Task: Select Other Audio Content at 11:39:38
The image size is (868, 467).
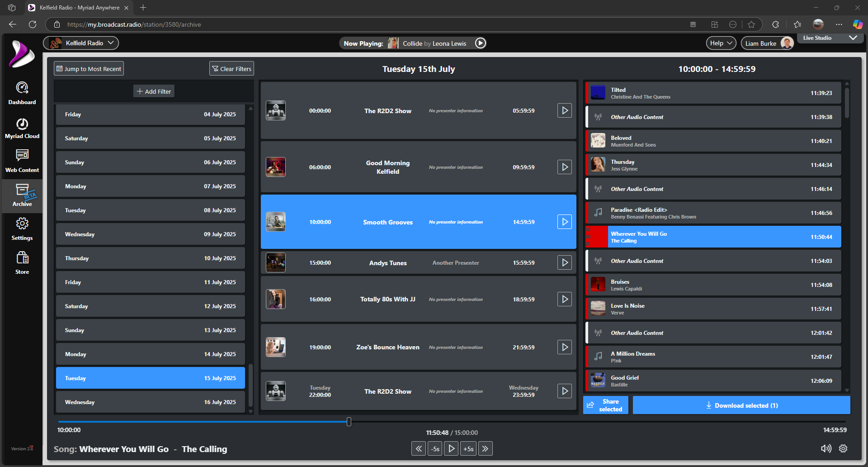Action: click(713, 117)
